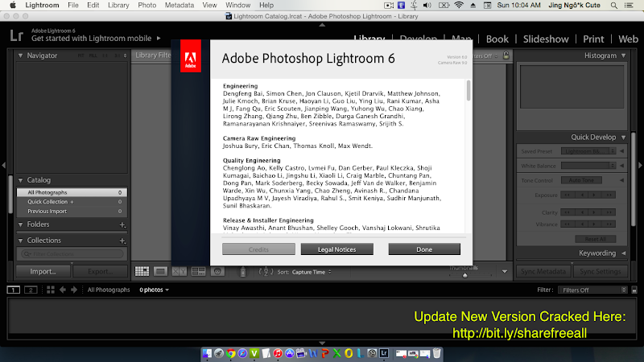The width and height of the screenshot is (644, 362).
Task: Collapse the Navigator panel
Action: point(20,56)
